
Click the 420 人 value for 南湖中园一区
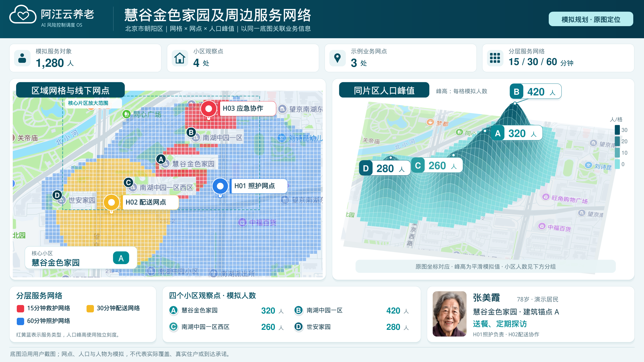[398, 311]
